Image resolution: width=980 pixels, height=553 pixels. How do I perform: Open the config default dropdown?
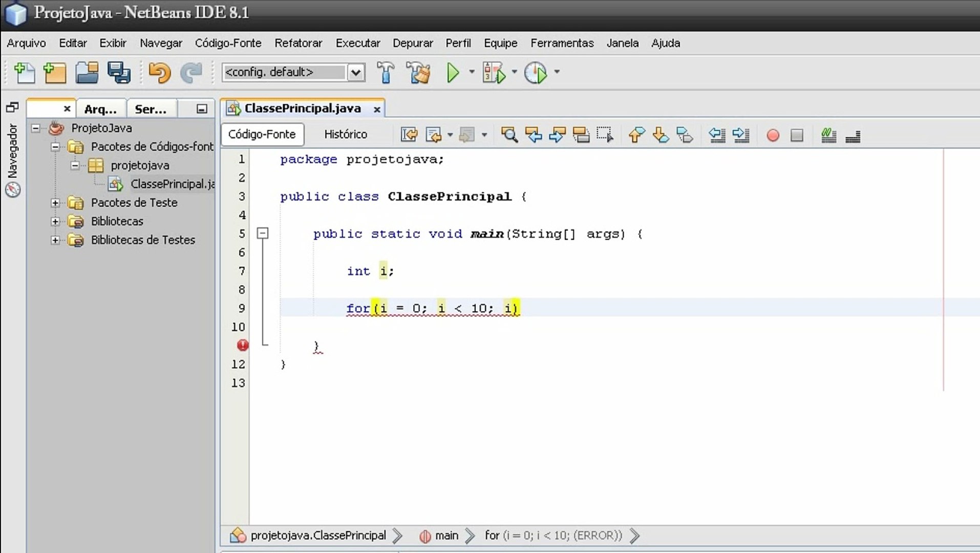pos(356,73)
